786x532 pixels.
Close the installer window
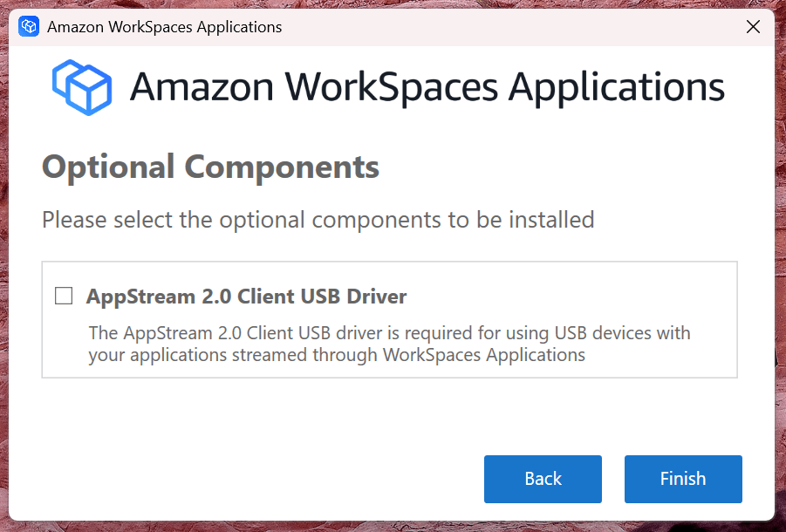click(753, 26)
